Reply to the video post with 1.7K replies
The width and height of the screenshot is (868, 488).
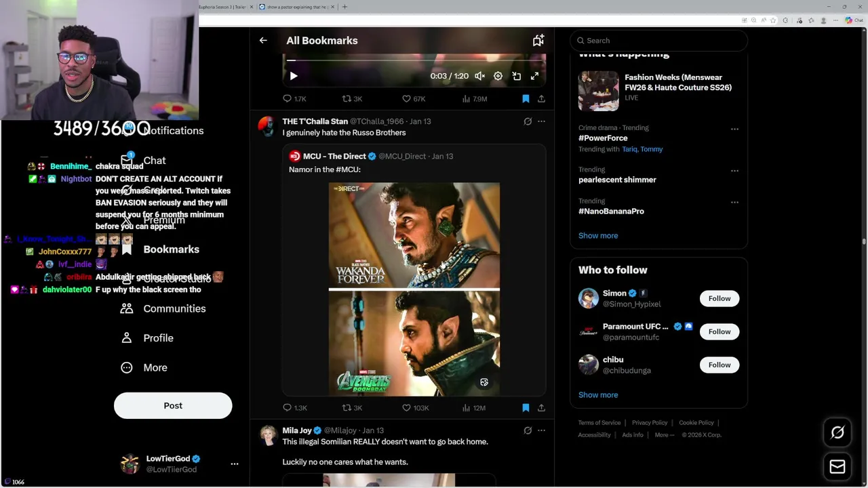[x=294, y=99]
